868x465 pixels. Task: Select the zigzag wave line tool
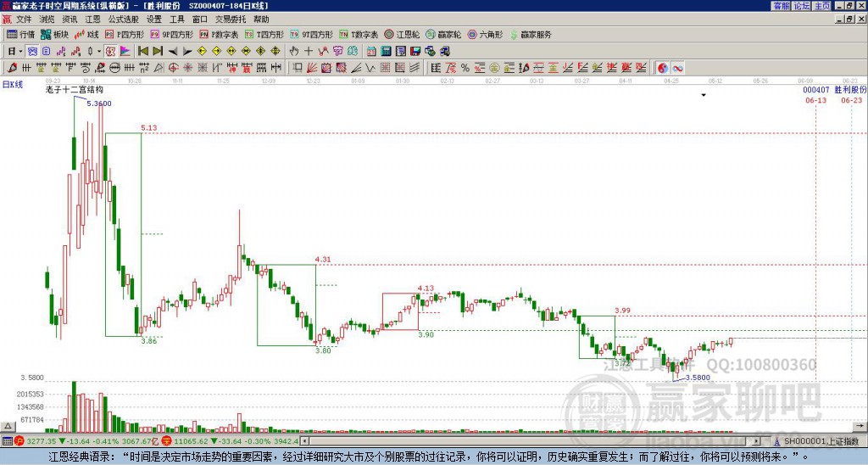(370, 68)
